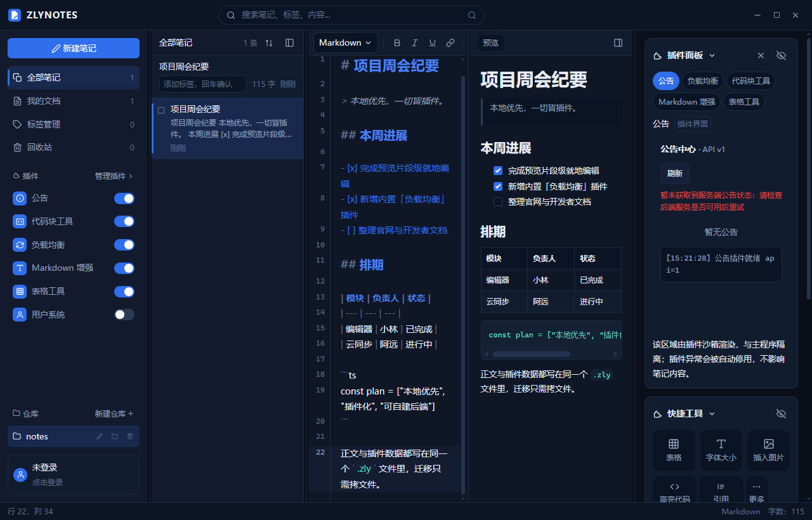The image size is (812, 520).
Task: Click the 代码块工具 plugin icon in the sidebar
Action: click(20, 221)
